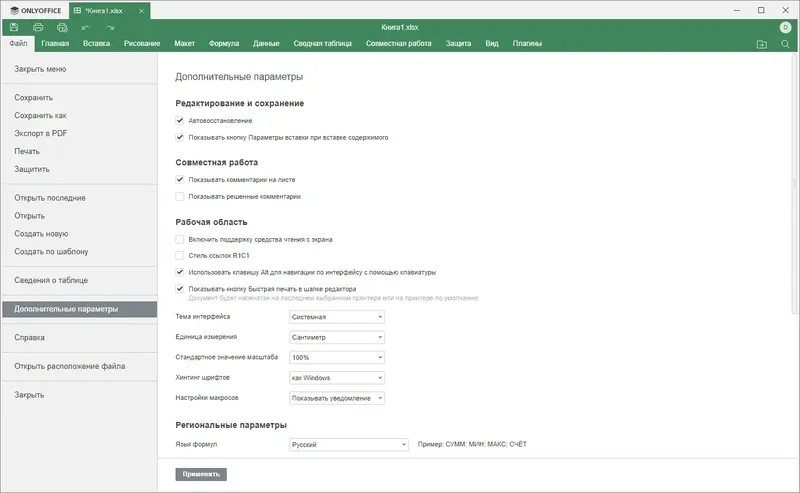
Task: Switch to the Вставка tab
Action: (96, 43)
